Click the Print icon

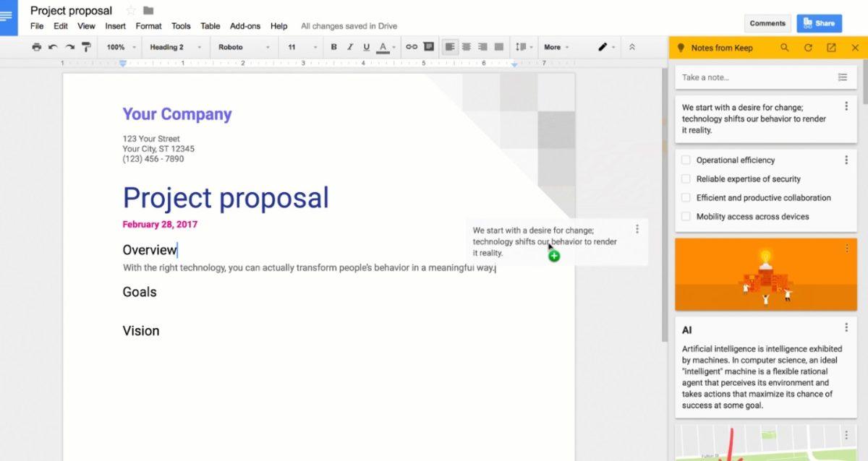(x=35, y=47)
